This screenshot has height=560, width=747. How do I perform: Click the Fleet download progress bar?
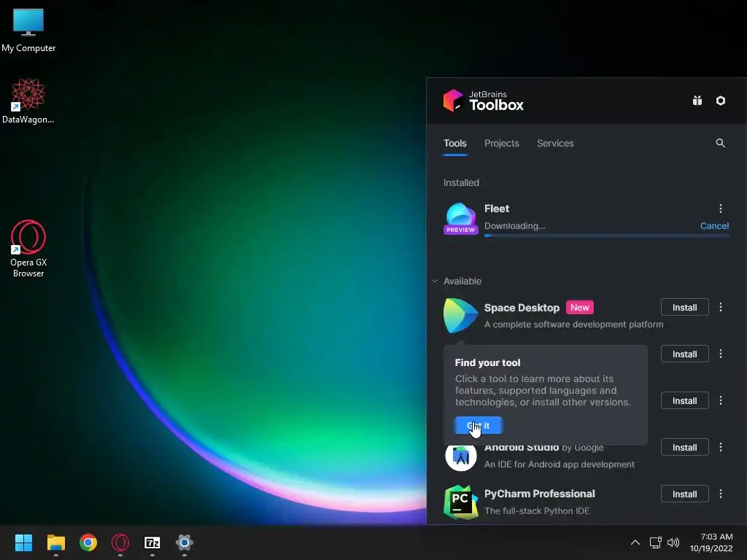(x=606, y=236)
